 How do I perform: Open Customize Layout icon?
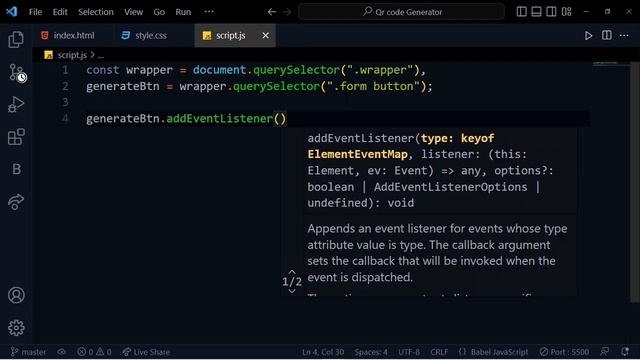(567, 11)
